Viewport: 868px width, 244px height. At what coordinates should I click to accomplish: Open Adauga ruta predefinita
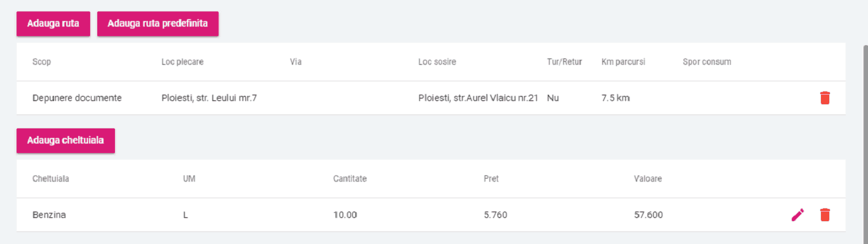[x=158, y=24]
